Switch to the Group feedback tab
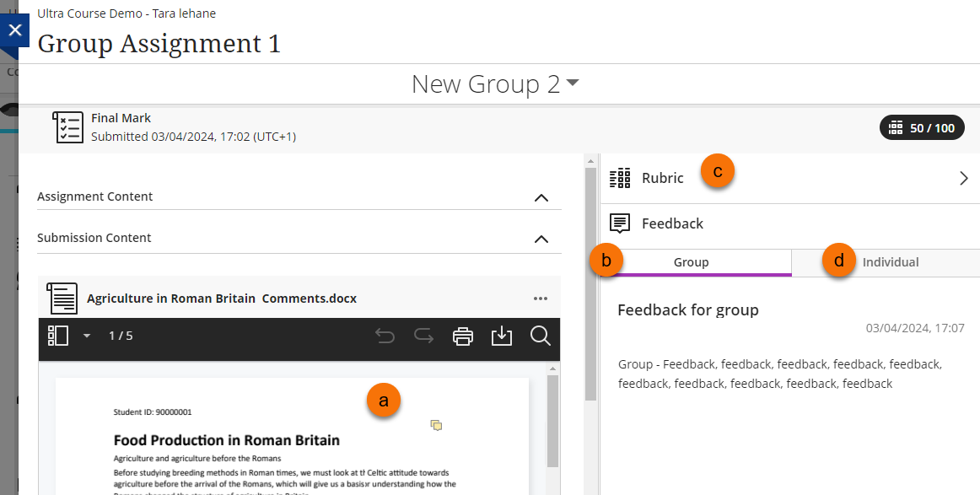The image size is (980, 495). (x=691, y=262)
